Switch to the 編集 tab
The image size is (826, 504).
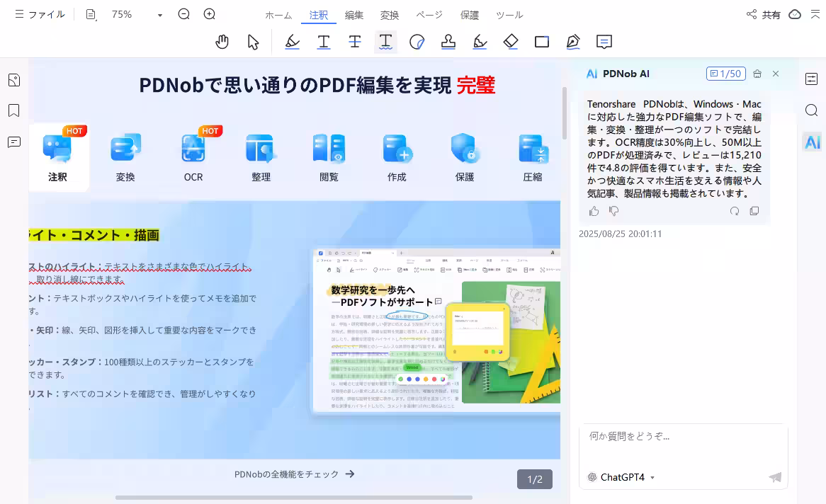coord(354,14)
